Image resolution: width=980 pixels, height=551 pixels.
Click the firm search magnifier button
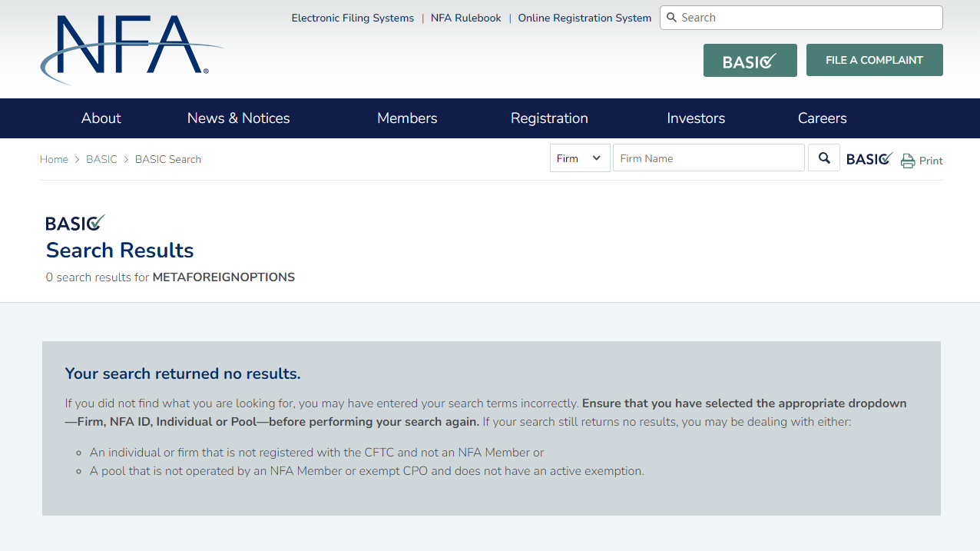pyautogui.click(x=824, y=158)
